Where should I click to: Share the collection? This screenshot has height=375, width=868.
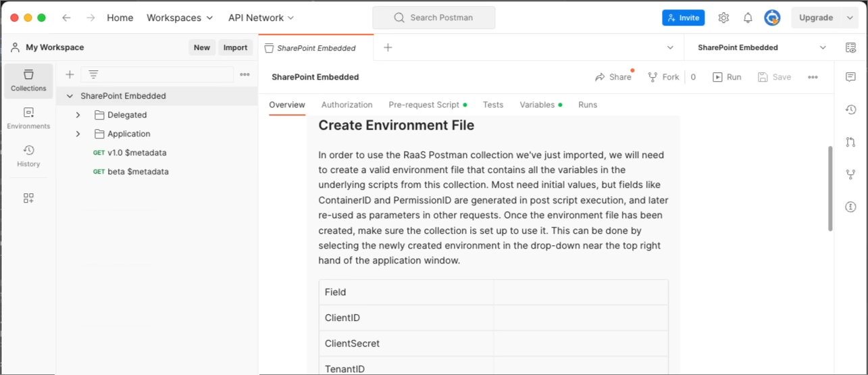[x=613, y=77]
